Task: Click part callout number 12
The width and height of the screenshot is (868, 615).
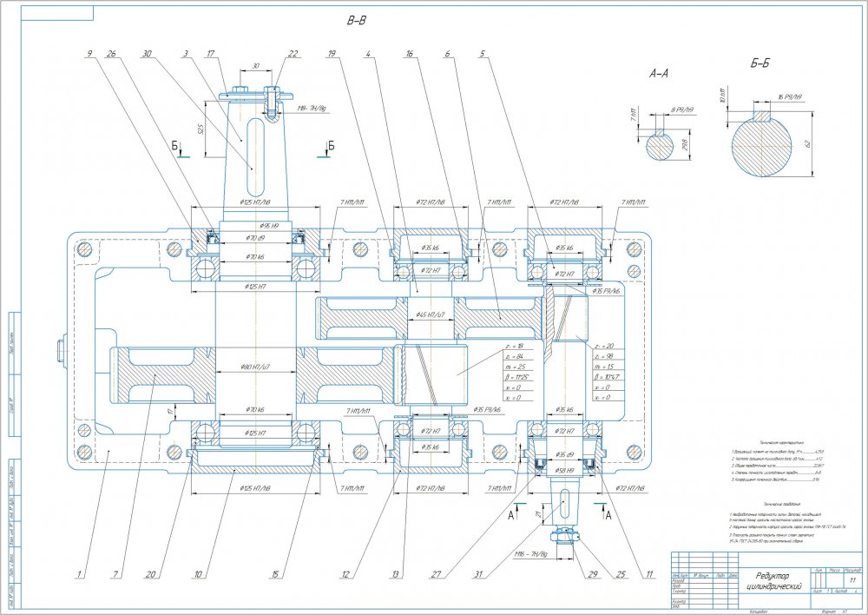Action: 345,574
